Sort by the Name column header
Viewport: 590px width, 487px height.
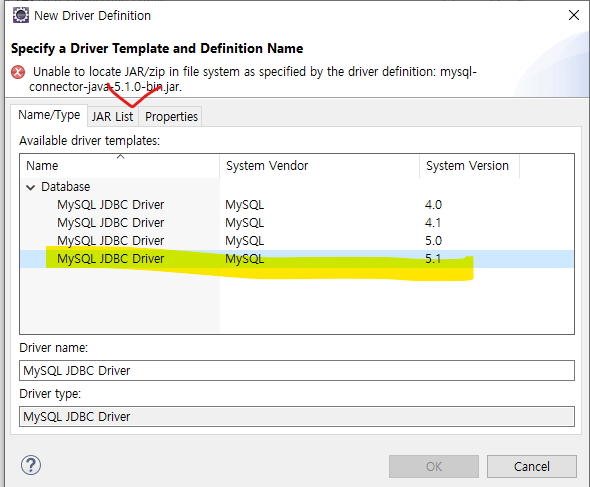[x=120, y=166]
